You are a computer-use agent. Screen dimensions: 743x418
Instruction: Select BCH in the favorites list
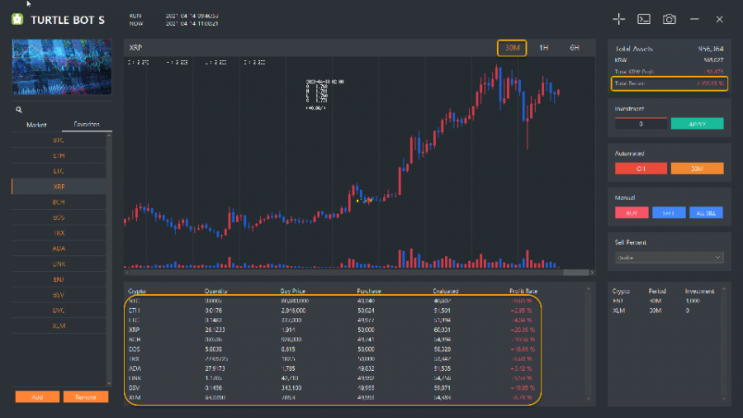point(59,202)
